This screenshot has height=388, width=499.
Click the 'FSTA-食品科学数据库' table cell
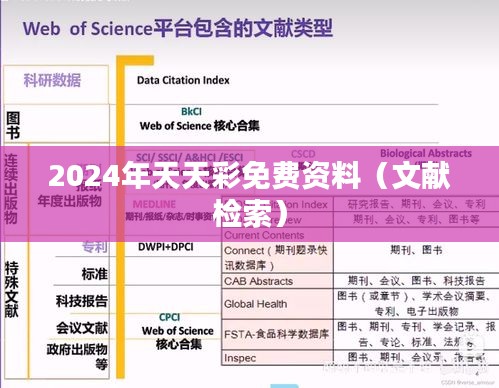277,334
